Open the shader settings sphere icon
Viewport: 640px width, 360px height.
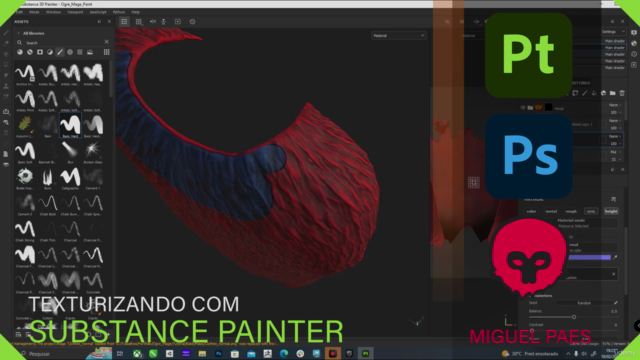point(633,43)
